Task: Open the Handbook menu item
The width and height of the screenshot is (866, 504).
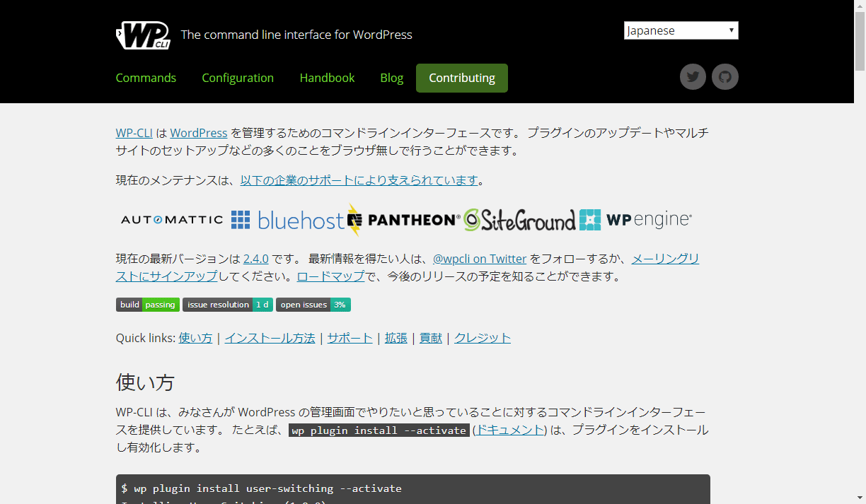Action: (x=327, y=78)
